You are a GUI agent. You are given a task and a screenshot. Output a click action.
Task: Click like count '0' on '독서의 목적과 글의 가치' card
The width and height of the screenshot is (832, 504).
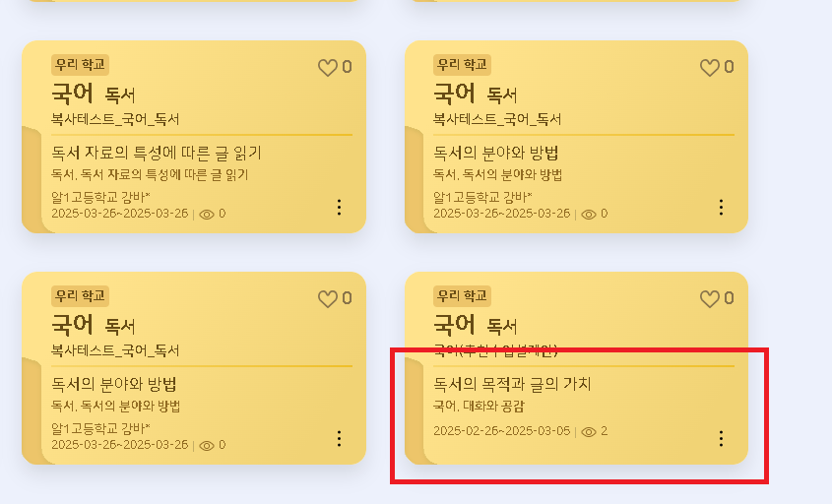[x=729, y=298]
